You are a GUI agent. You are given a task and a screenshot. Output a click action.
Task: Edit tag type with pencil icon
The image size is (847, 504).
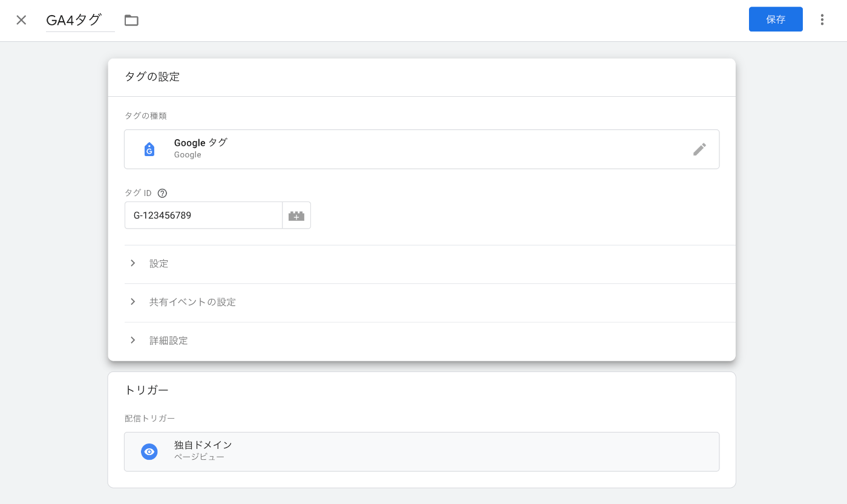pyautogui.click(x=699, y=149)
